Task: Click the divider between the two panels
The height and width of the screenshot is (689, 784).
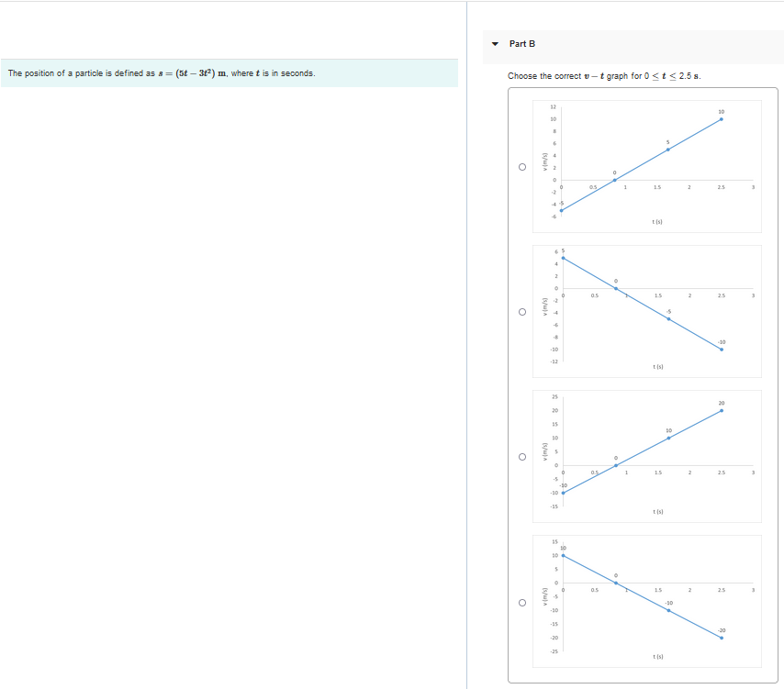Action: (466, 344)
